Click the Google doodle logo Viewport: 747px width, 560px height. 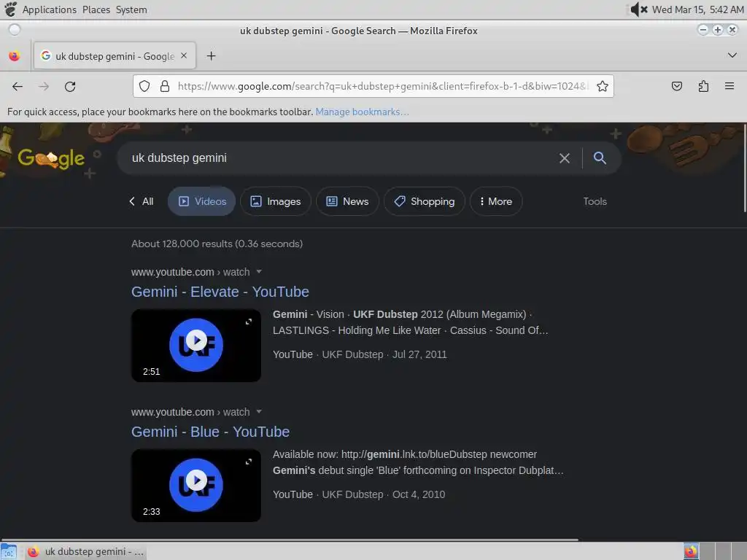[51, 158]
